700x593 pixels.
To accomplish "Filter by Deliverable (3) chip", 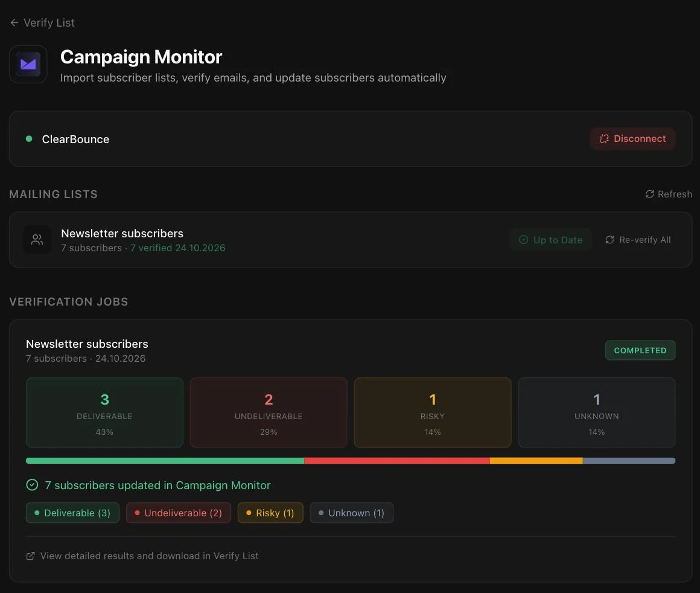I will tap(73, 513).
